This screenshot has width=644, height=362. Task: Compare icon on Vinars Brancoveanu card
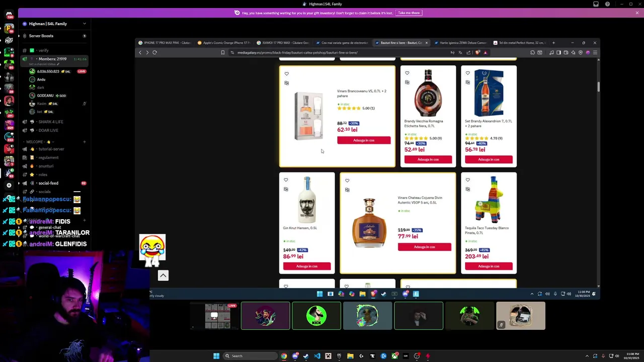tap(287, 83)
